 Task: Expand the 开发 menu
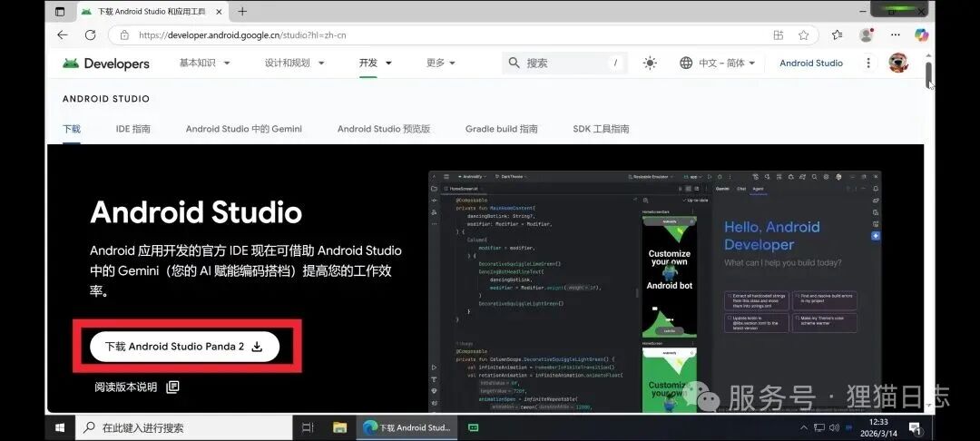[375, 63]
